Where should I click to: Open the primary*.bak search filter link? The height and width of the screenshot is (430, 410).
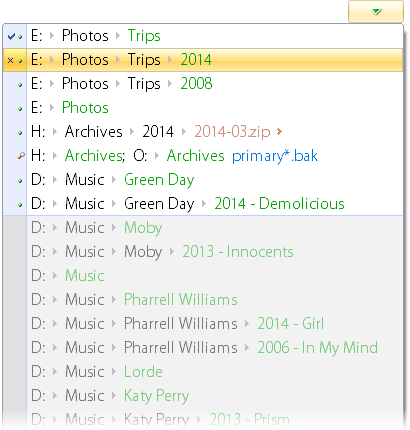pyautogui.click(x=275, y=156)
